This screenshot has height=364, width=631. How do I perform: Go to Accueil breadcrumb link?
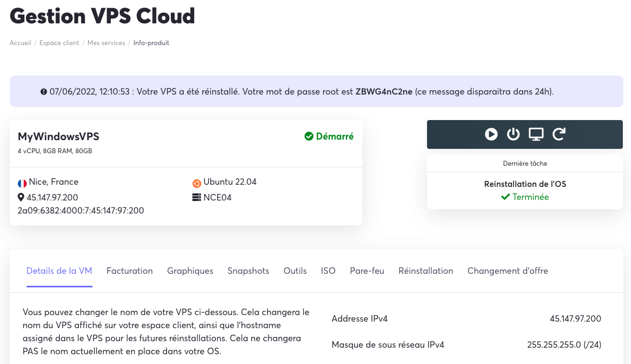(x=21, y=43)
